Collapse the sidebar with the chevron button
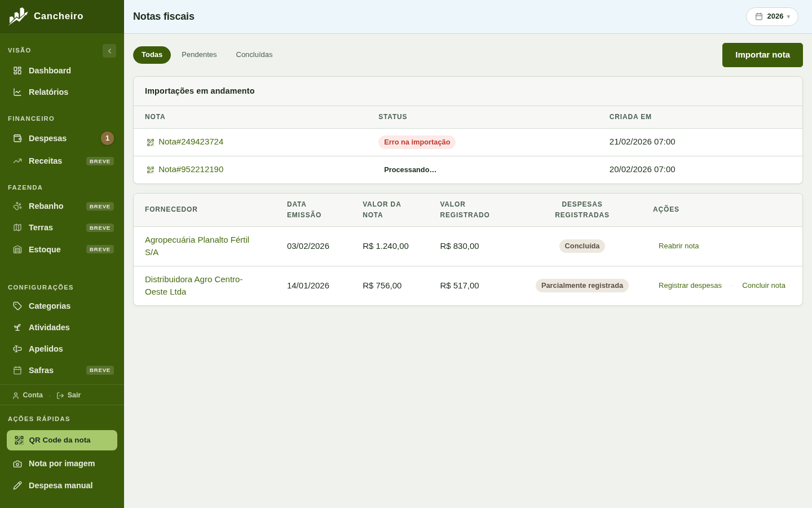812x508 pixels. [109, 51]
